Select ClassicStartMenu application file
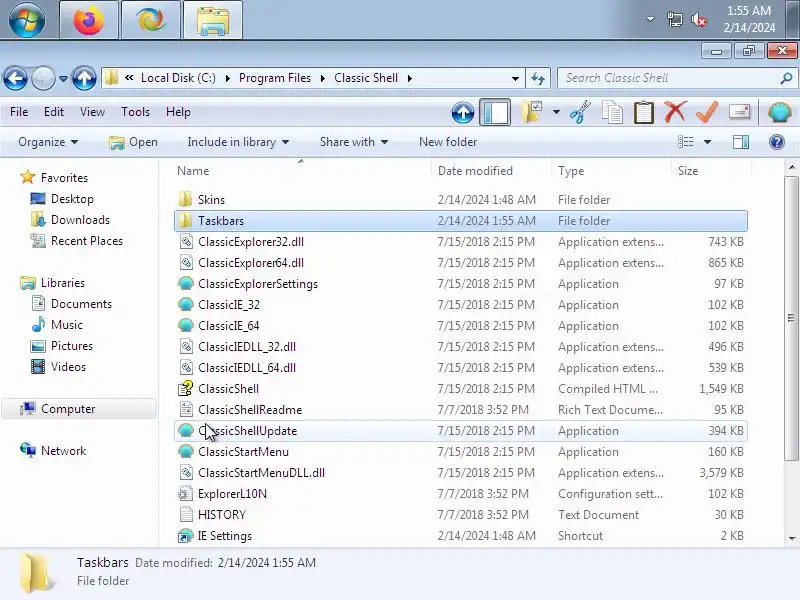This screenshot has height=600, width=800. click(461, 452)
